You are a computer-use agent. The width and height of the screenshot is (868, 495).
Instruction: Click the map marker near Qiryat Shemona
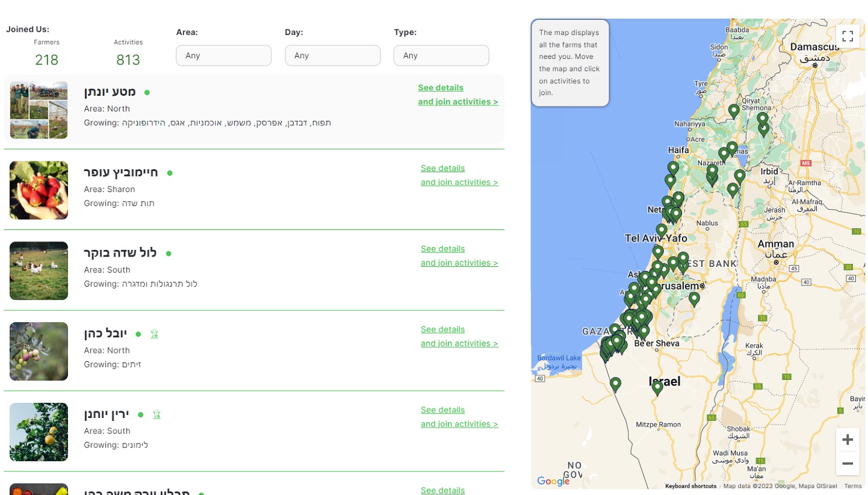pos(734,111)
